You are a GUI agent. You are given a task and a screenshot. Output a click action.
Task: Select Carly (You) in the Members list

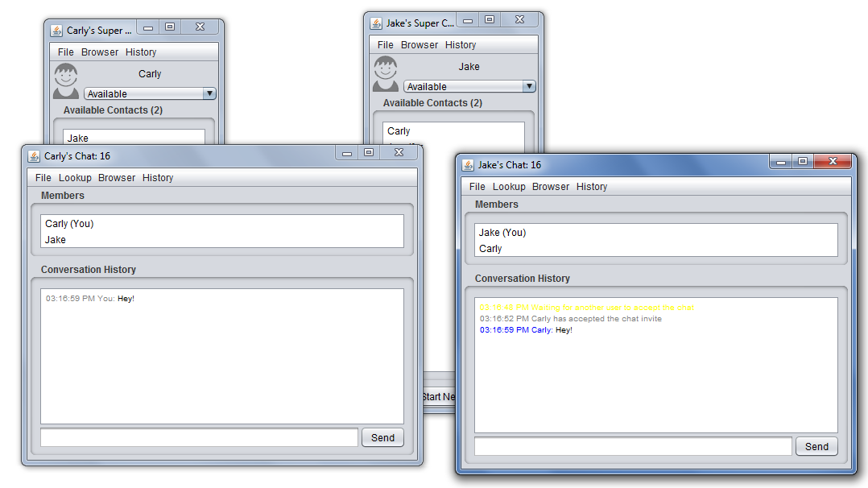[x=68, y=223]
